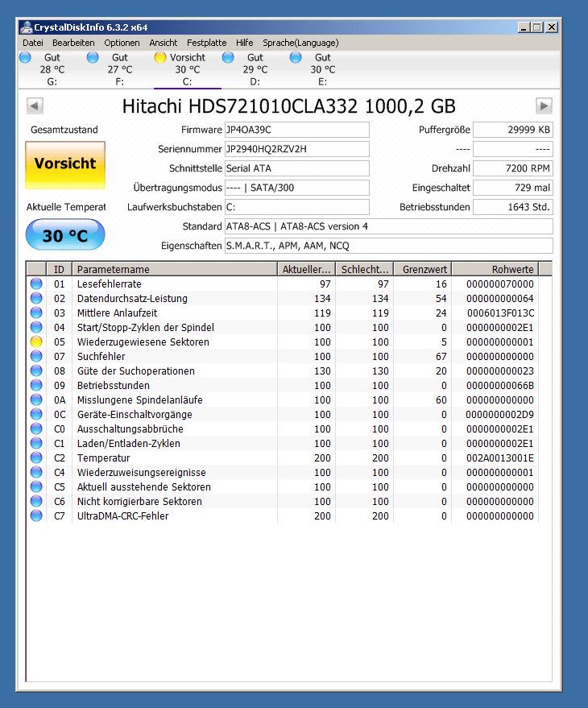Screen dimensions: 588x708
Task: Open the Festplatte menu
Action: click(206, 43)
